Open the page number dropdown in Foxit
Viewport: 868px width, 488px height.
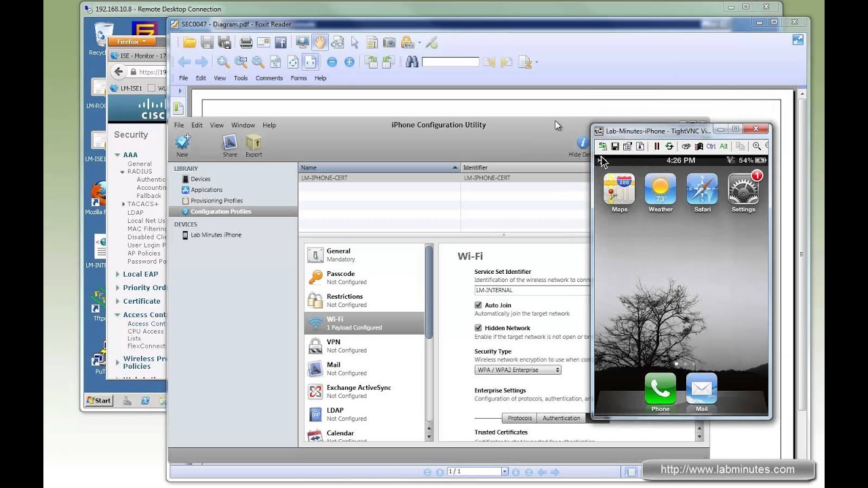[505, 471]
